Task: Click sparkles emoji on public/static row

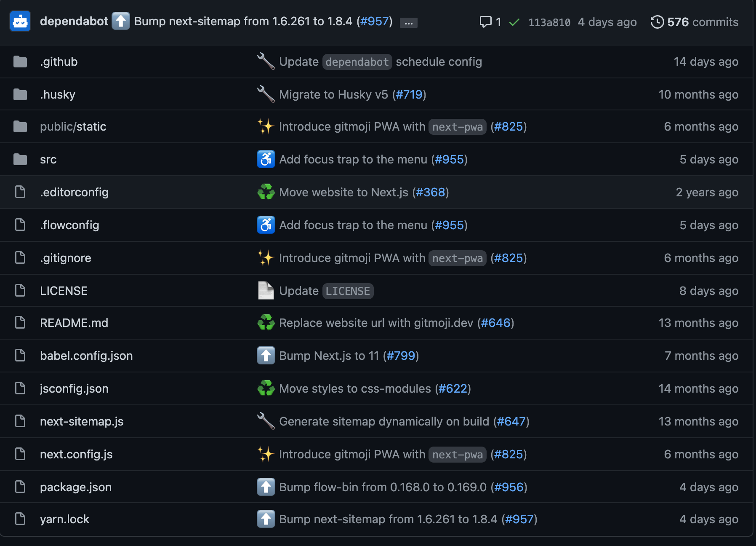Action: (x=266, y=126)
